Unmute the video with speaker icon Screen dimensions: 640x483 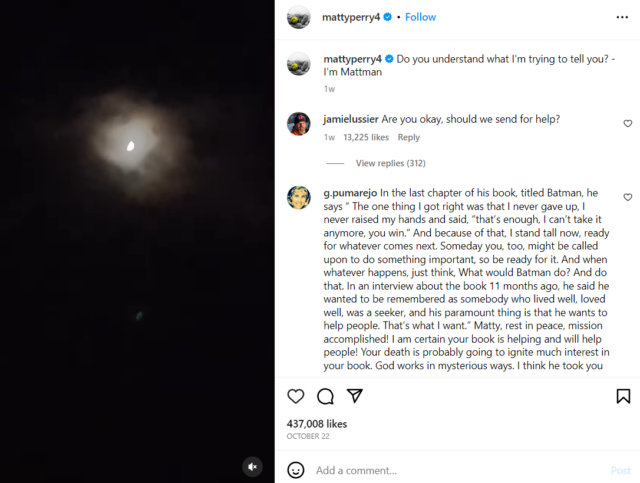click(254, 466)
